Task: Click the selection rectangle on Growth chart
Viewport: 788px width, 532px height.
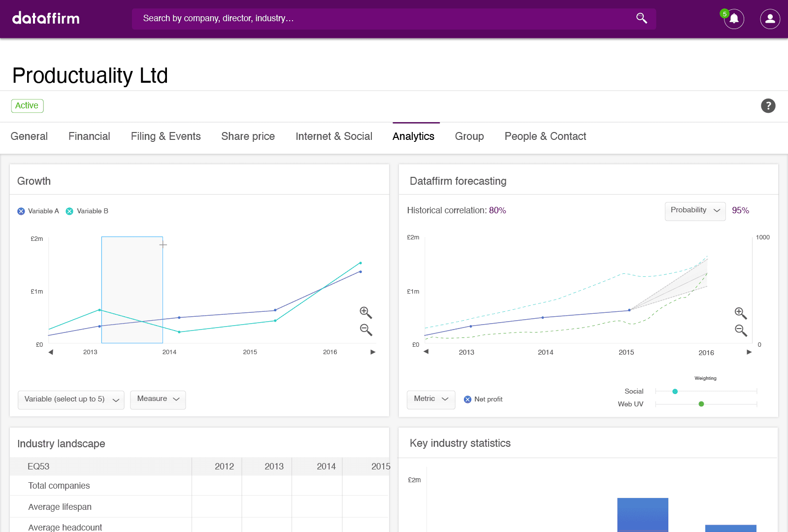Action: coord(132,290)
